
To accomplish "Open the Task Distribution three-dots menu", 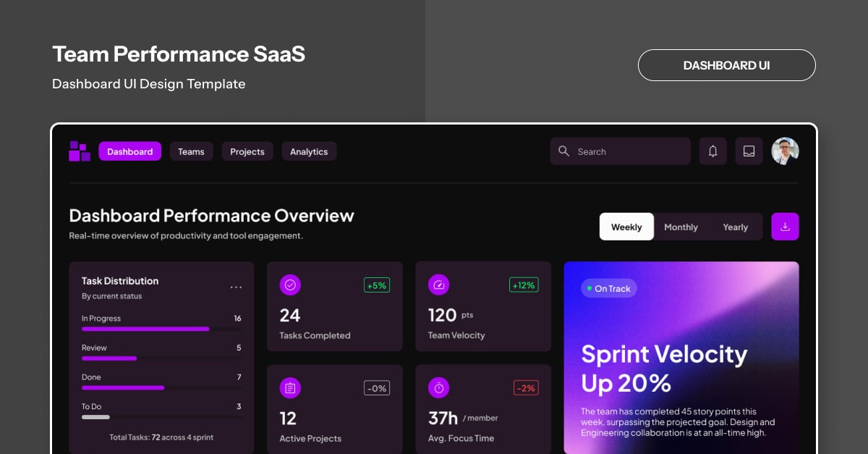I will pos(236,287).
